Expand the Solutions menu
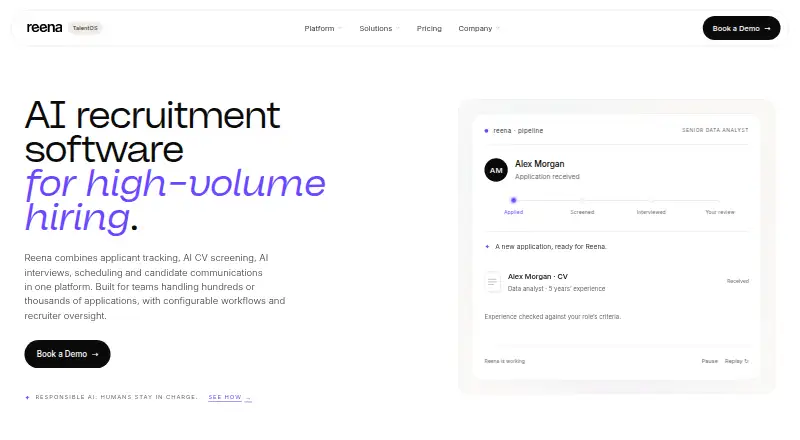 (376, 29)
